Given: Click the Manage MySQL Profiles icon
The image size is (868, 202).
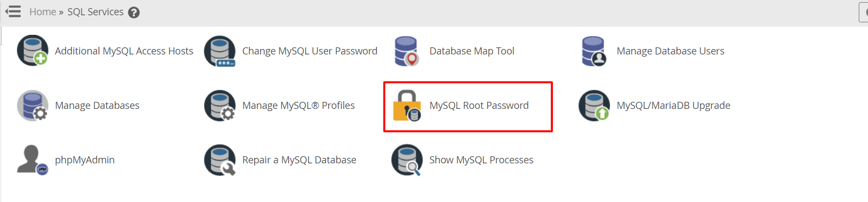Looking at the screenshot, I should pos(220,106).
